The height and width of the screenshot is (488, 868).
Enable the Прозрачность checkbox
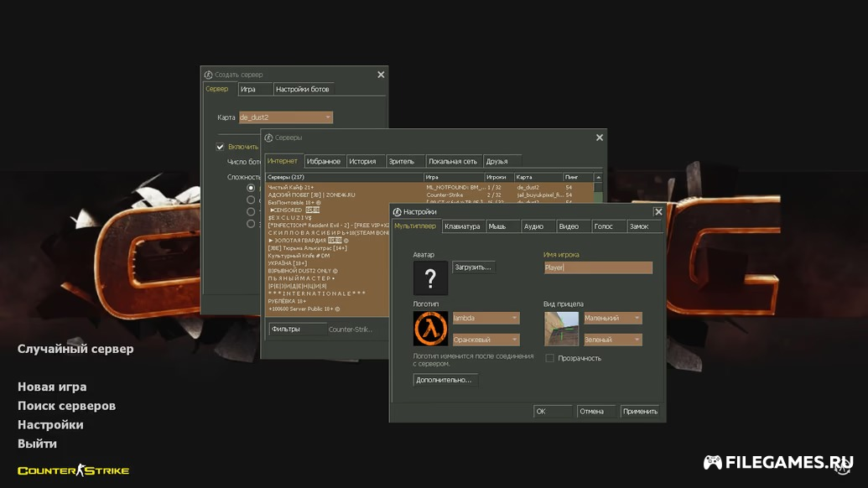(549, 358)
